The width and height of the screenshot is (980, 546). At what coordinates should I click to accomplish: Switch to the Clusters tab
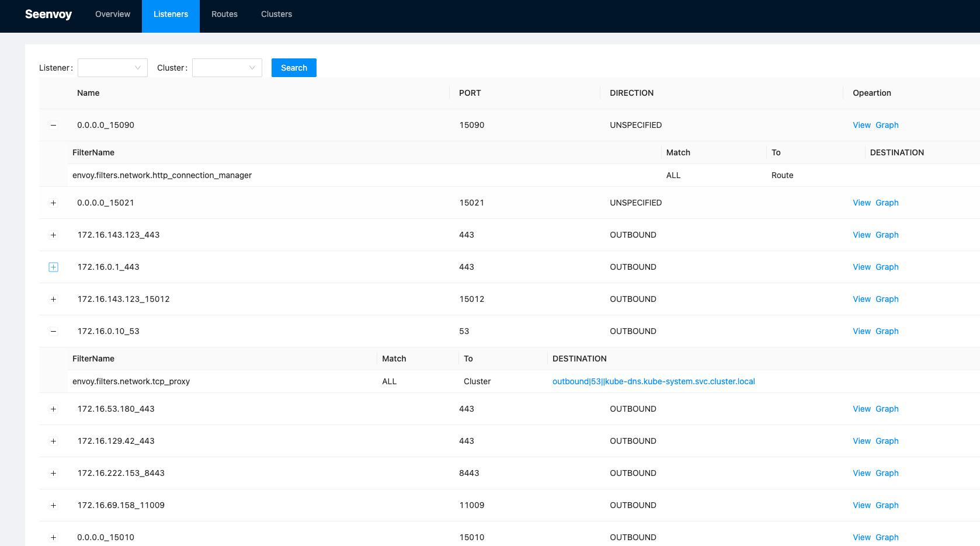coord(276,14)
